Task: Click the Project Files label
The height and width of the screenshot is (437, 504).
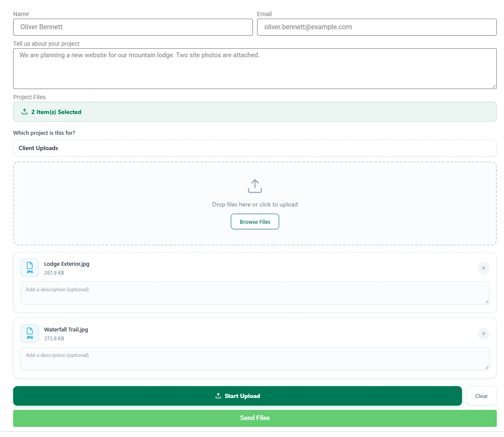Action: click(29, 97)
